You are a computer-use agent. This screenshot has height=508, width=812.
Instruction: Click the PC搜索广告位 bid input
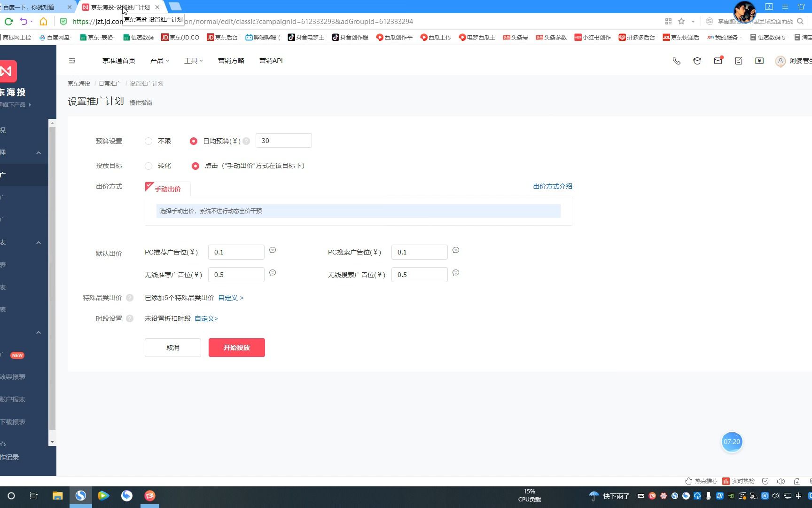[x=420, y=252]
